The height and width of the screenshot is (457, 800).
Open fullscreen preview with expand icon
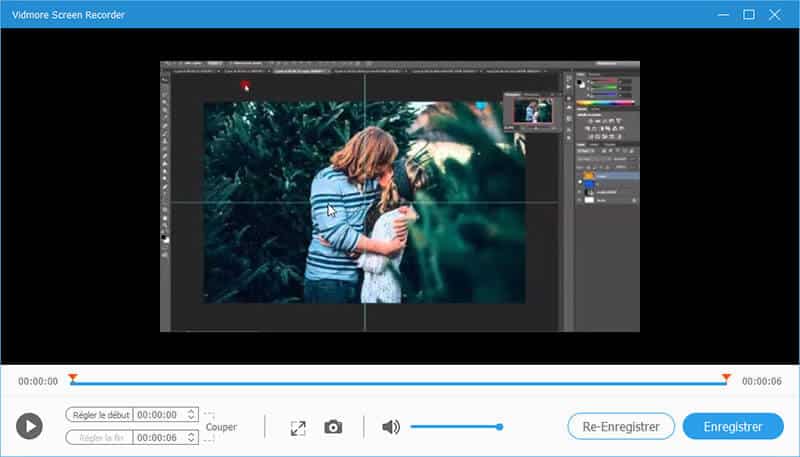(x=297, y=427)
